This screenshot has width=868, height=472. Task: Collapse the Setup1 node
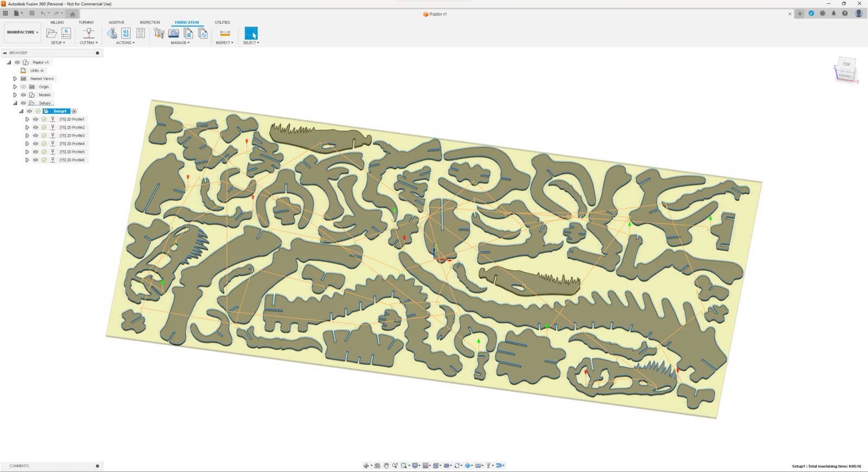pos(22,111)
